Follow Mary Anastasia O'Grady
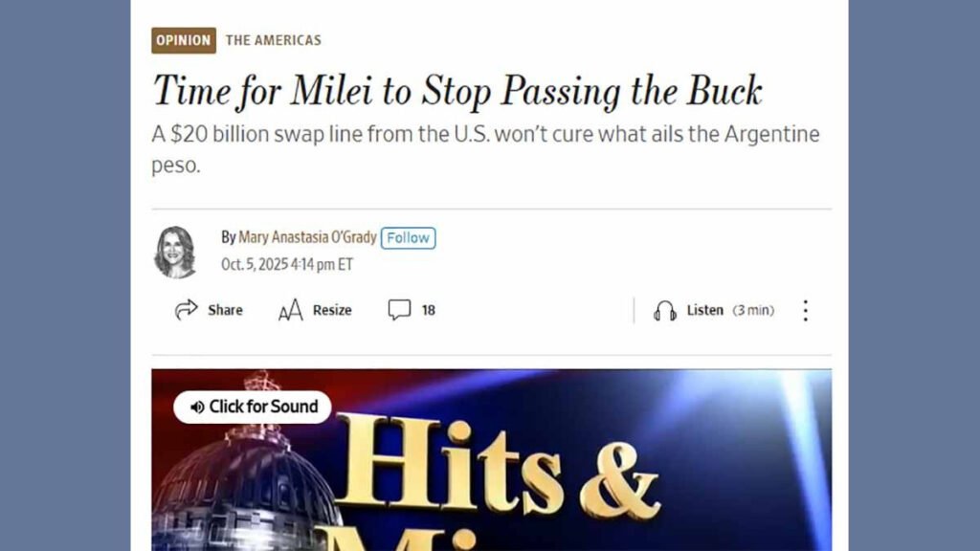Screen dimensions: 980x551 [x=408, y=238]
